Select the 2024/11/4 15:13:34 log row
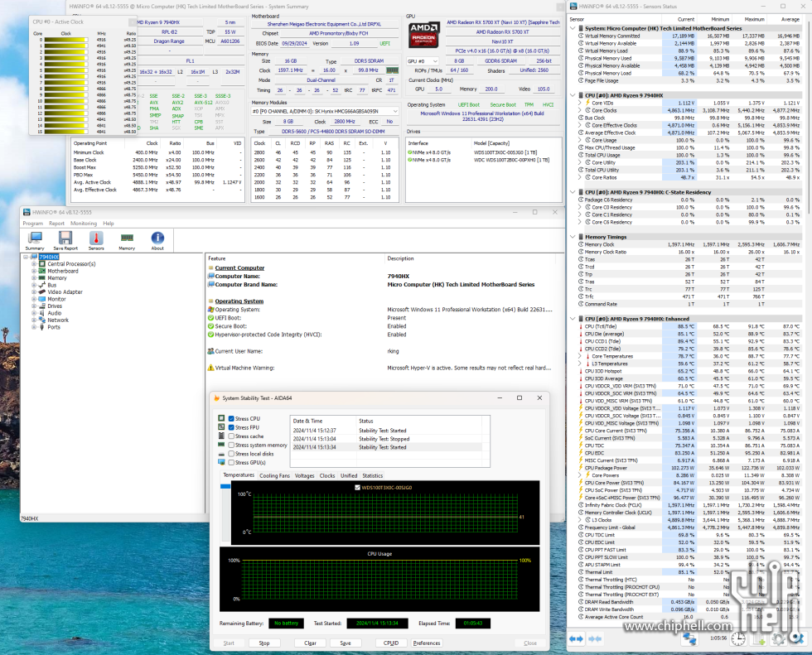812x655 pixels. tap(386, 447)
